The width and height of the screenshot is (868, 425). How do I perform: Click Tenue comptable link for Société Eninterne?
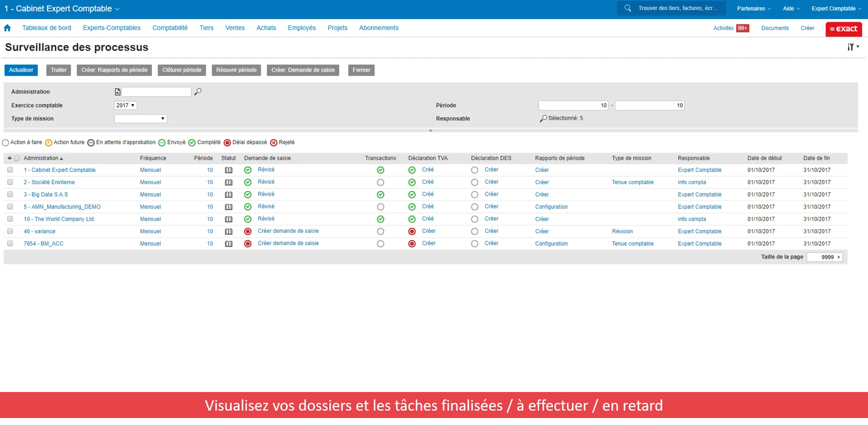(633, 182)
